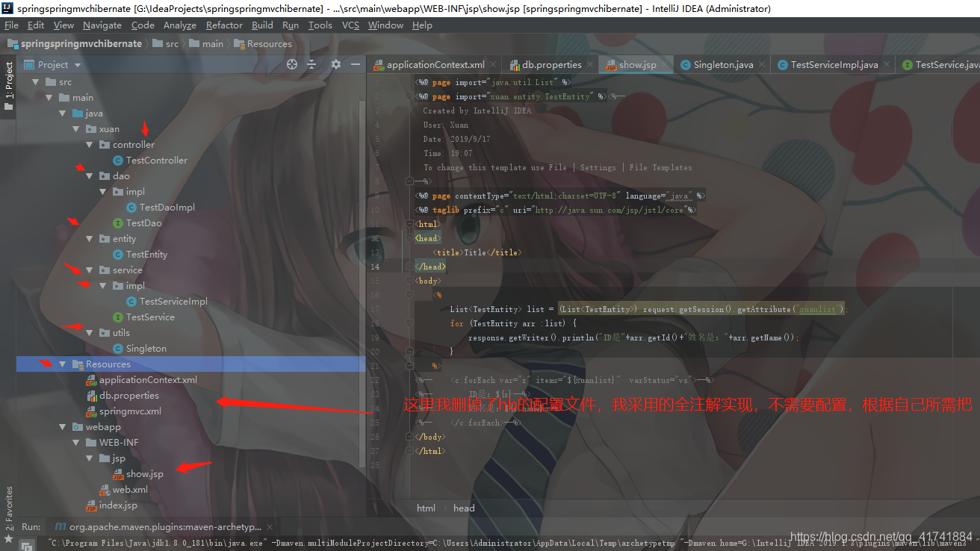Image resolution: width=980 pixels, height=551 pixels.
Task: Click the TestEntity class icon
Action: tap(118, 255)
